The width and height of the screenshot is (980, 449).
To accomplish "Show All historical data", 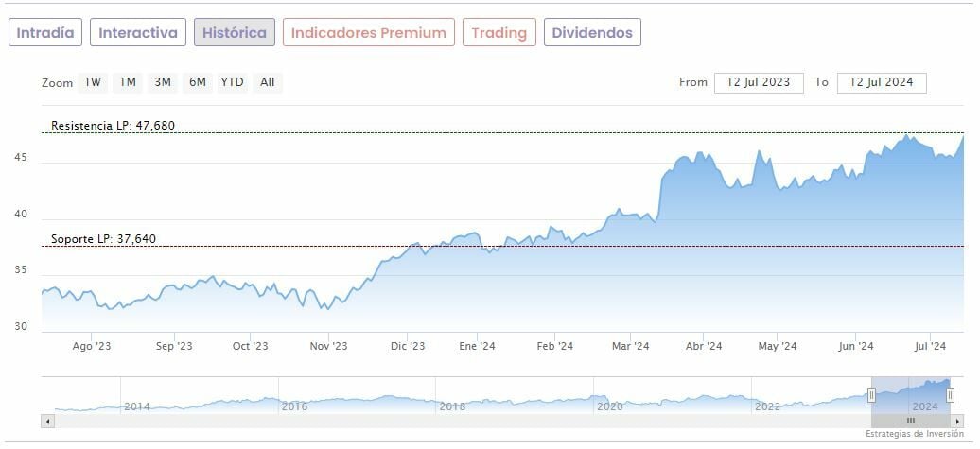I will [x=268, y=82].
